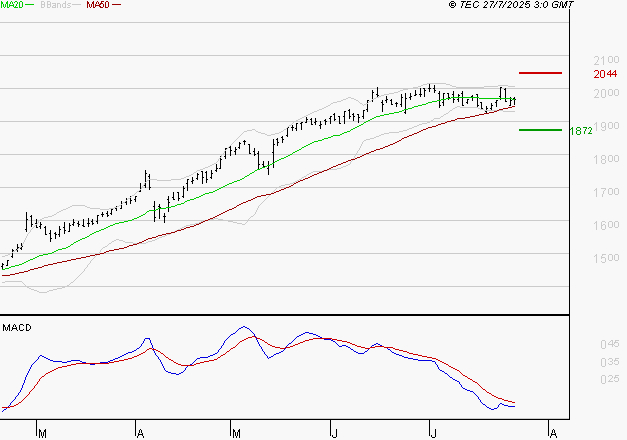Click the second J month axis marker

click(433, 434)
